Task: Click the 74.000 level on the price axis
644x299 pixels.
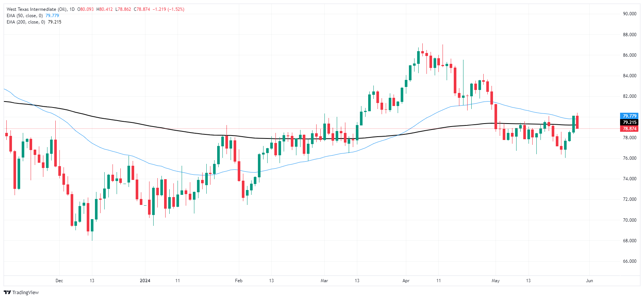Action: pos(629,179)
